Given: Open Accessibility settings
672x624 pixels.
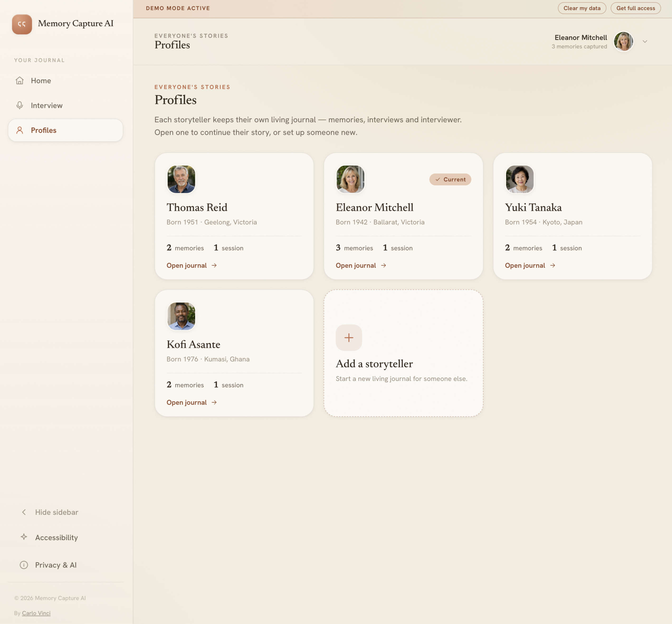Looking at the screenshot, I should click(56, 537).
